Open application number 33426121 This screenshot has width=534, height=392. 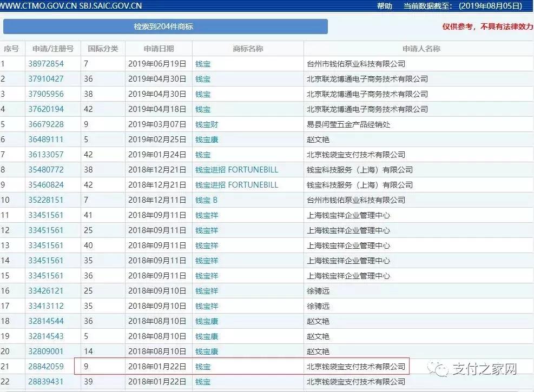(x=46, y=291)
